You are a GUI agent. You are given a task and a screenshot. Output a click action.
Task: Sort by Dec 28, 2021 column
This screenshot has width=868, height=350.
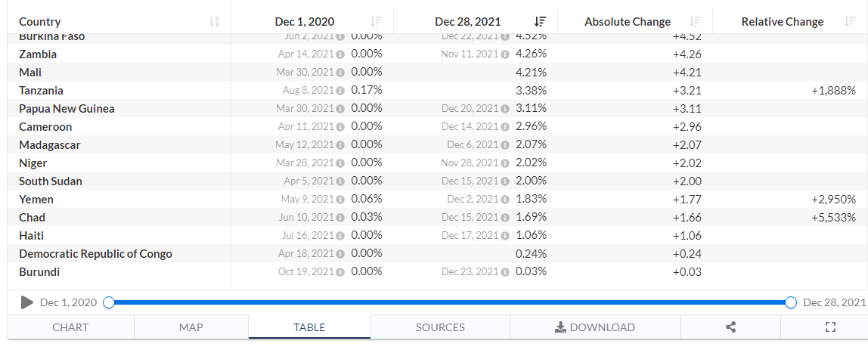[x=540, y=22]
